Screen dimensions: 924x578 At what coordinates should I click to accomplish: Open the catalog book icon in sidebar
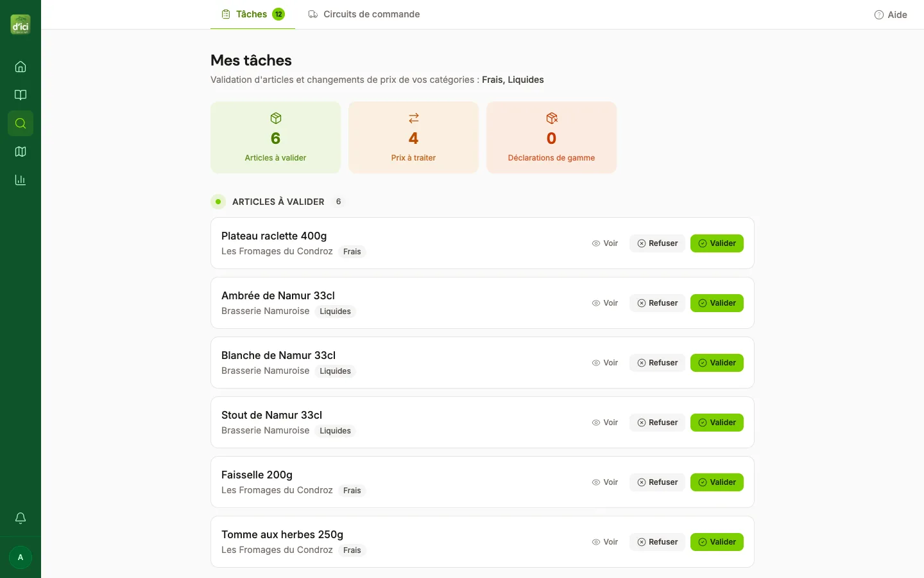21,95
